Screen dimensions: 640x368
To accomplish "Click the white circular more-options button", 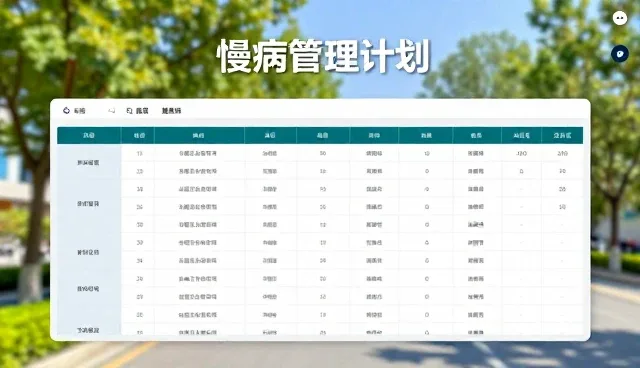I will pos(620,18).
